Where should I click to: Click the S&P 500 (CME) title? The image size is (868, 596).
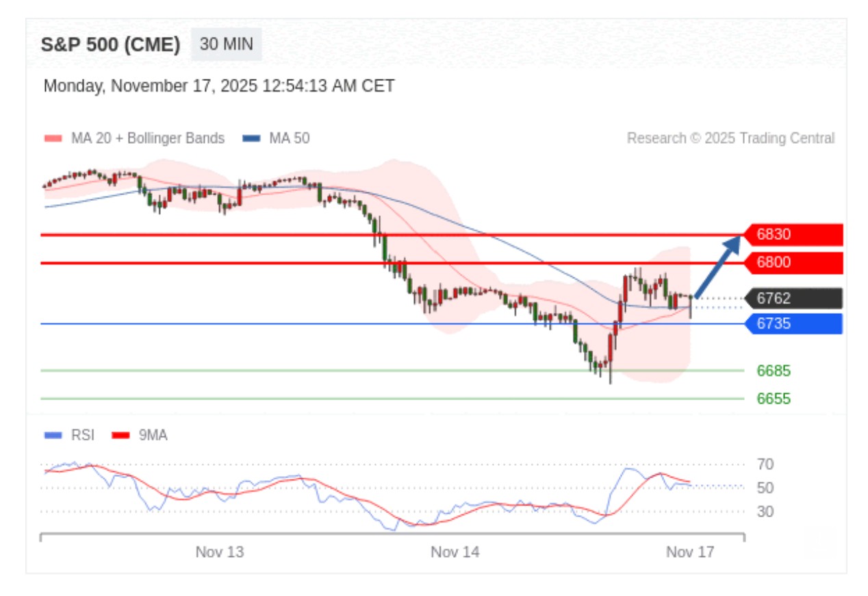[110, 45]
